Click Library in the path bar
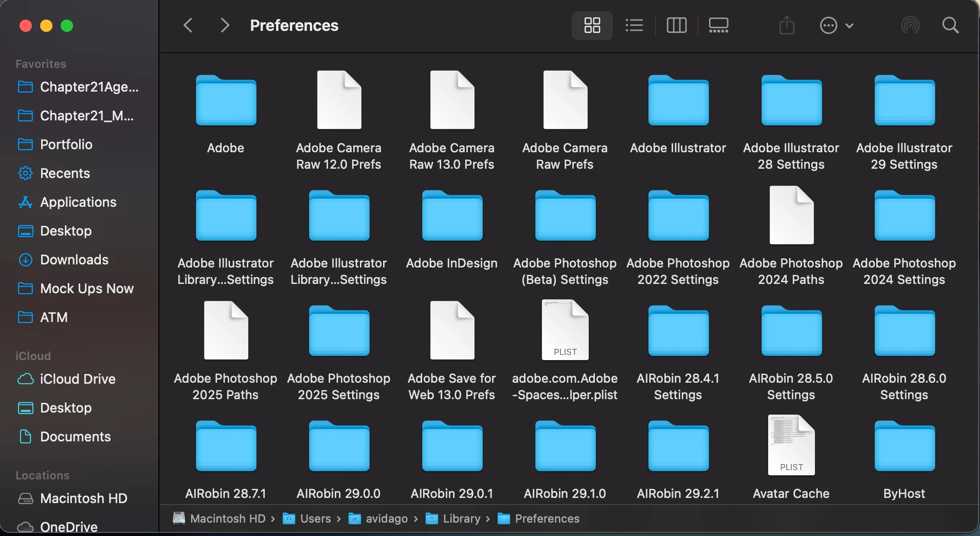The height and width of the screenshot is (536, 980). 453,519
